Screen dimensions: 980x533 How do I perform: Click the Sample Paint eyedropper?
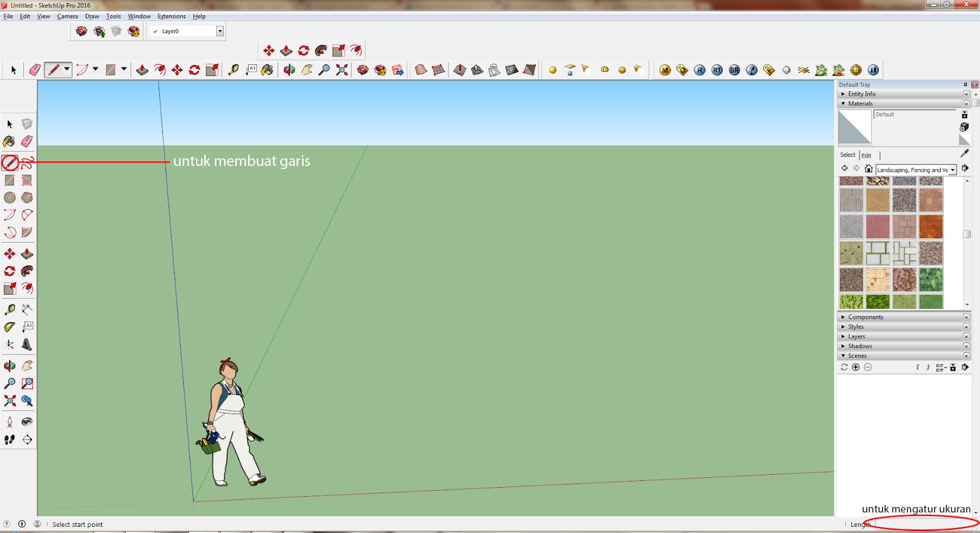965,153
